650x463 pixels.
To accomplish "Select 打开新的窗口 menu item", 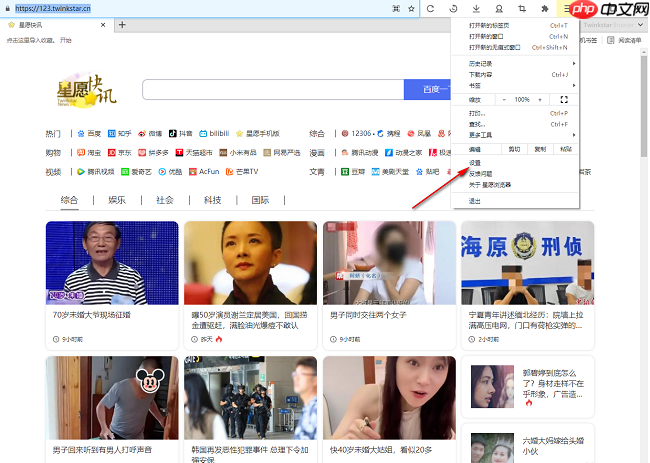I will point(515,36).
